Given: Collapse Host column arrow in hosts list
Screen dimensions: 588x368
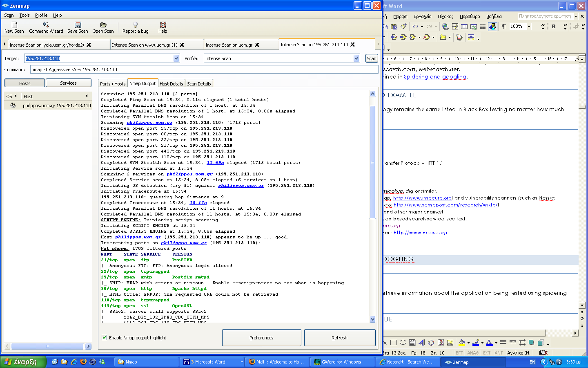Looking at the screenshot, I should coord(87,96).
